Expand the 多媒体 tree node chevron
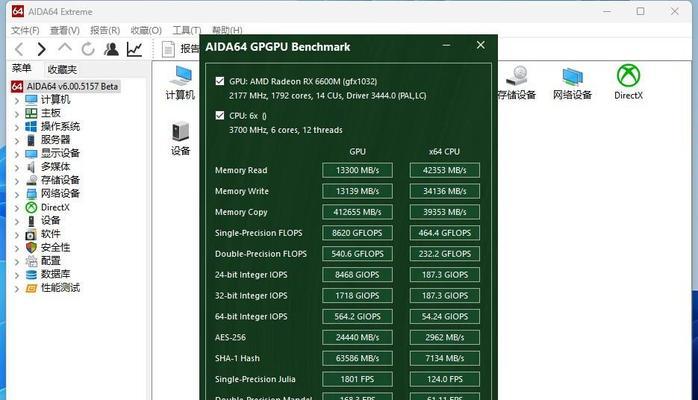The image size is (698, 400). pos(17,168)
